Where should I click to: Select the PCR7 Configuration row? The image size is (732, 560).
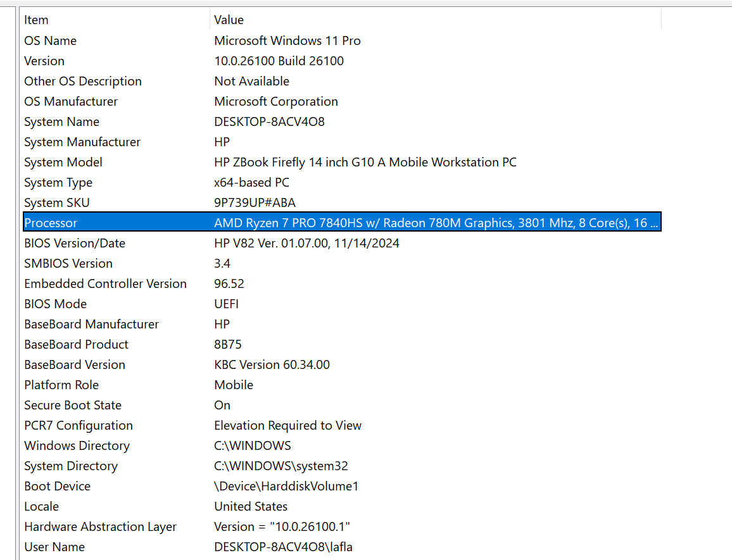tap(342, 426)
